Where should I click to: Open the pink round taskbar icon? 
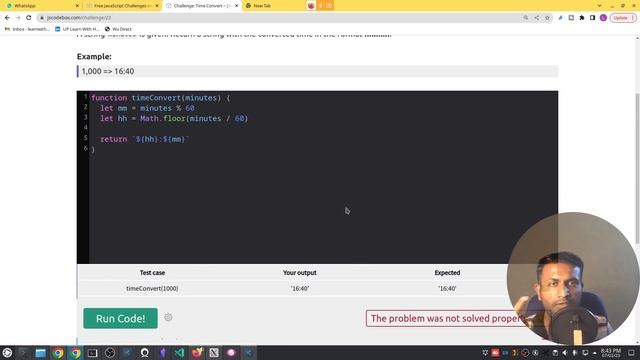click(x=231, y=353)
